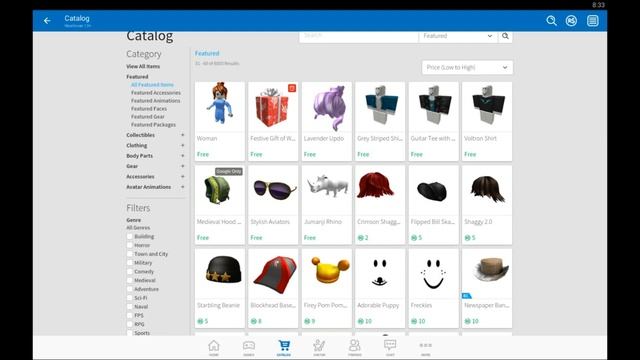
Task: Check the Military genre filter
Action: tap(130, 263)
